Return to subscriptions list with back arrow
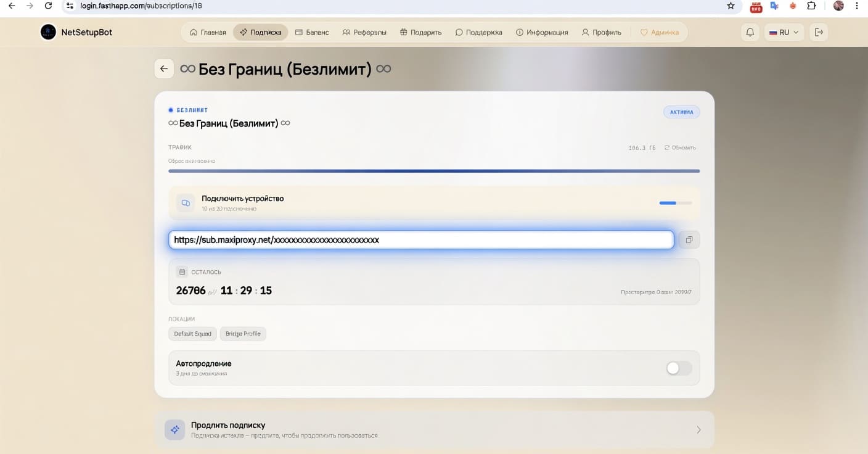Screen dimensions: 868x454 point(163,68)
